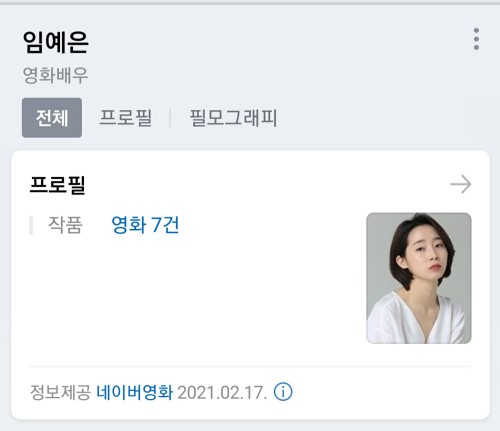
Task: Click the separator between 프로필 and 필모그래피 tabs
Action: [170, 118]
